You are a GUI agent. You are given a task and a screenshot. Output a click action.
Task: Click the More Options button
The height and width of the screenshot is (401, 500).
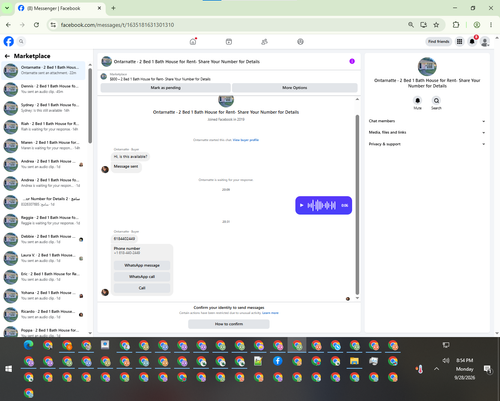click(x=295, y=88)
